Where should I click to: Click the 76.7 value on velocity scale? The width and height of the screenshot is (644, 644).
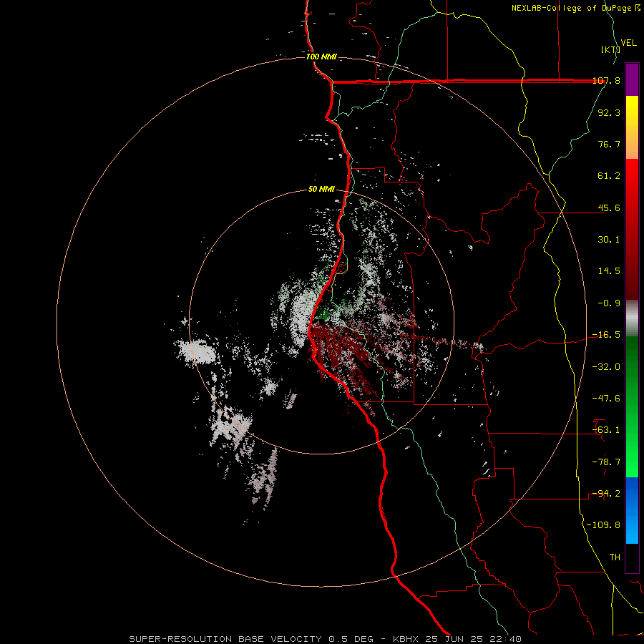(609, 144)
